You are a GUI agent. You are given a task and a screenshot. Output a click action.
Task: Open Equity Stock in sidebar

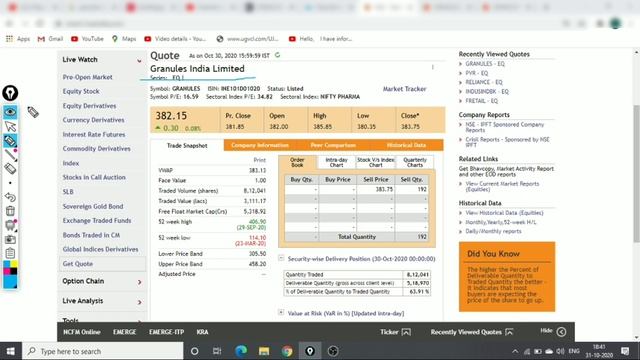click(81, 91)
